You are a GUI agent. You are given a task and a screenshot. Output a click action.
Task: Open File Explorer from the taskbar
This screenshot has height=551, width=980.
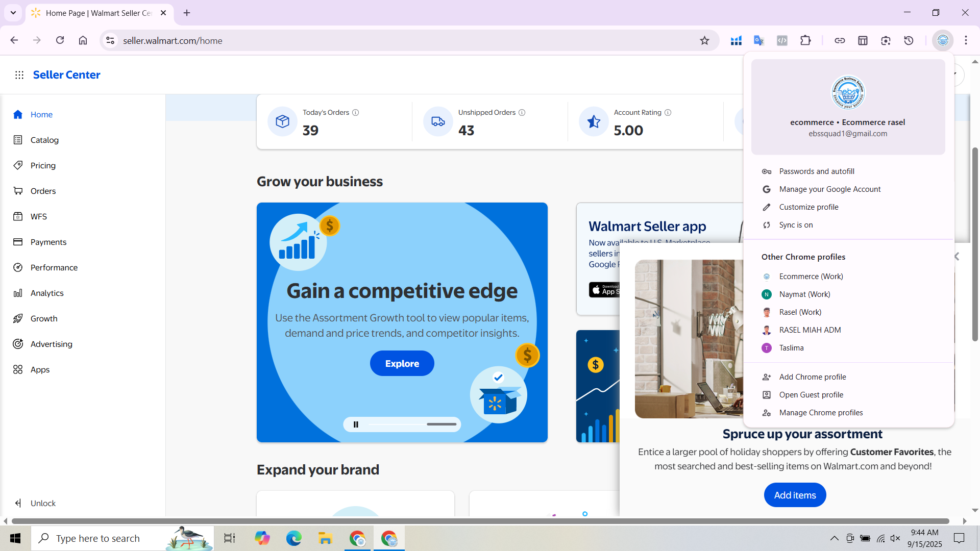tap(325, 538)
